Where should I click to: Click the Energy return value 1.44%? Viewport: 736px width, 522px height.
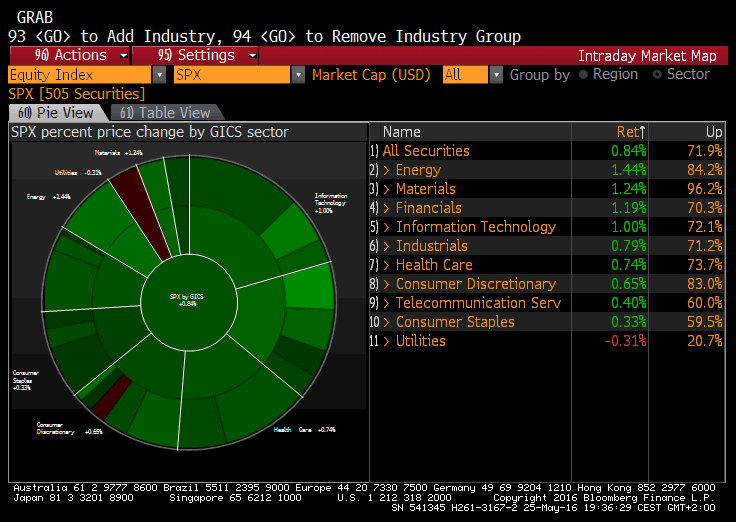click(629, 170)
